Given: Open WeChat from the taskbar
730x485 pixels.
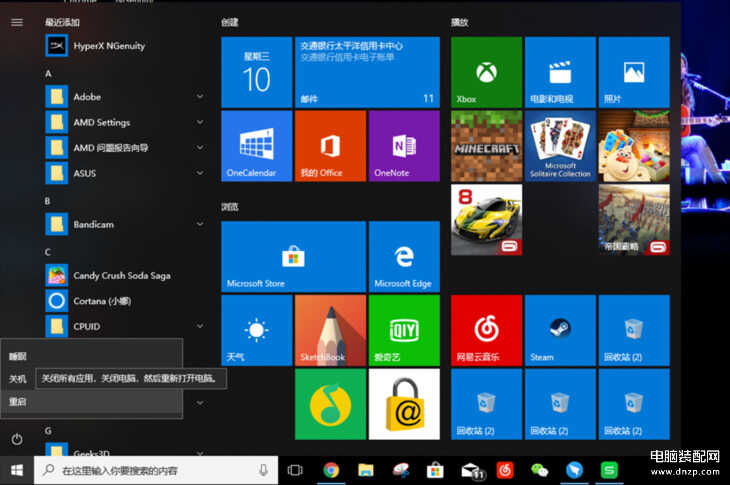Looking at the screenshot, I should tap(540, 469).
